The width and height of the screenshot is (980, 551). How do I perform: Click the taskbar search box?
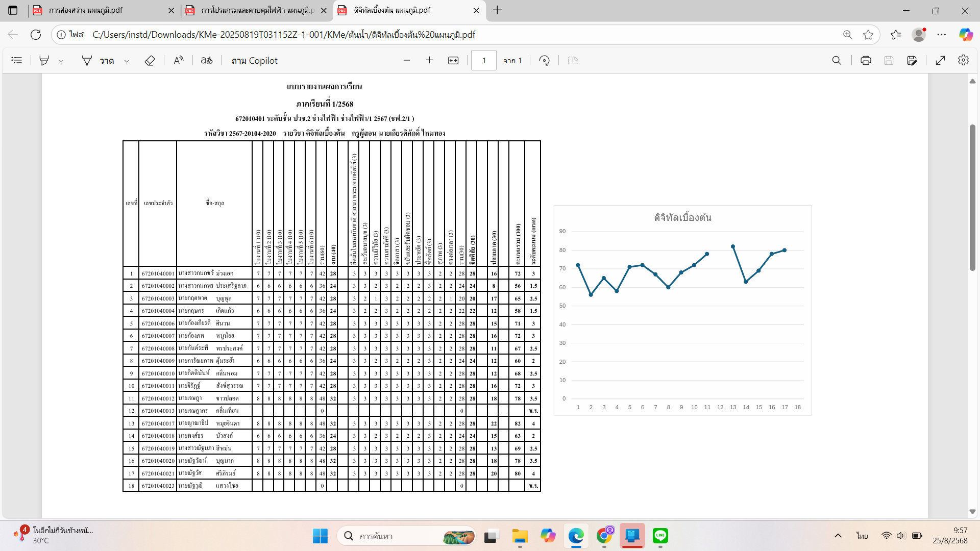pyautogui.click(x=407, y=536)
